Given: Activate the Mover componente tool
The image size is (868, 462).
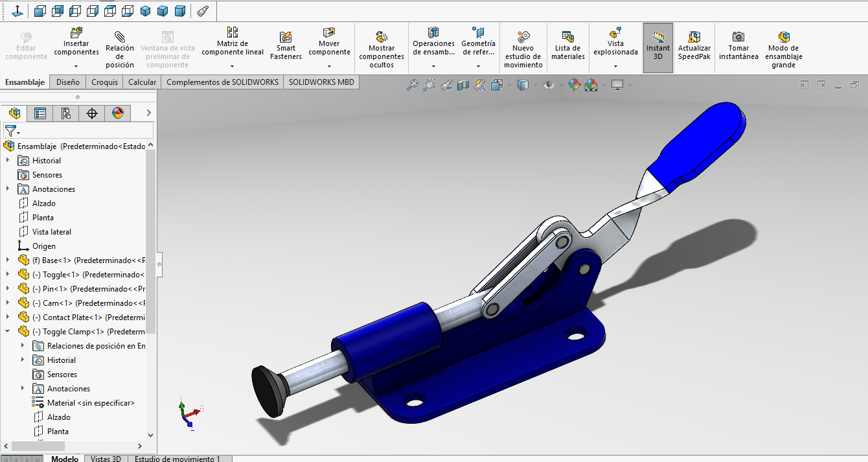Looking at the screenshot, I should (329, 40).
